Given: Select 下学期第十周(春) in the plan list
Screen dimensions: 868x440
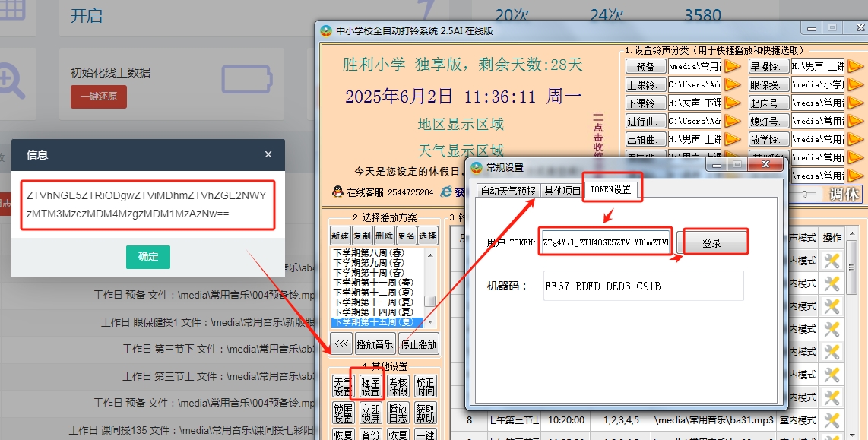Looking at the screenshot, I should [x=377, y=273].
